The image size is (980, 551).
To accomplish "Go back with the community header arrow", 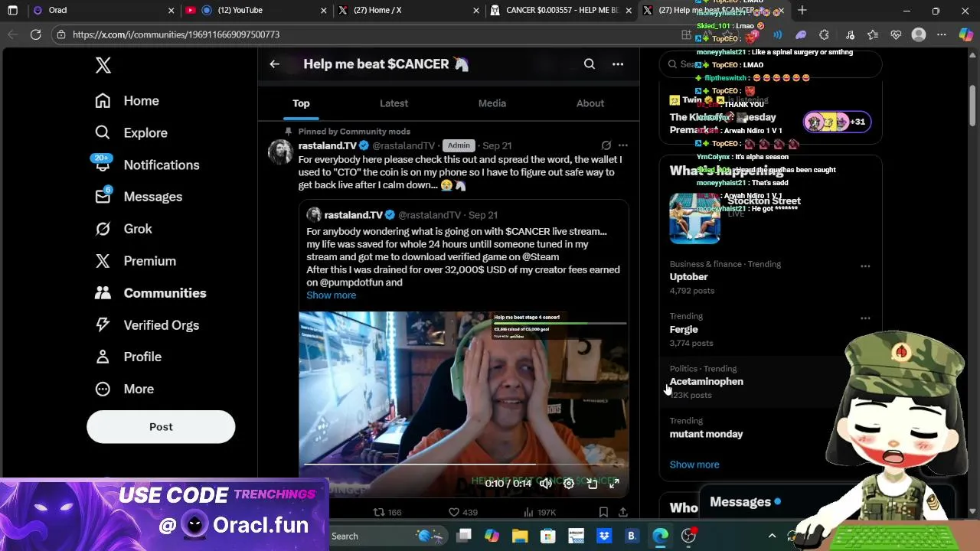I will point(274,64).
